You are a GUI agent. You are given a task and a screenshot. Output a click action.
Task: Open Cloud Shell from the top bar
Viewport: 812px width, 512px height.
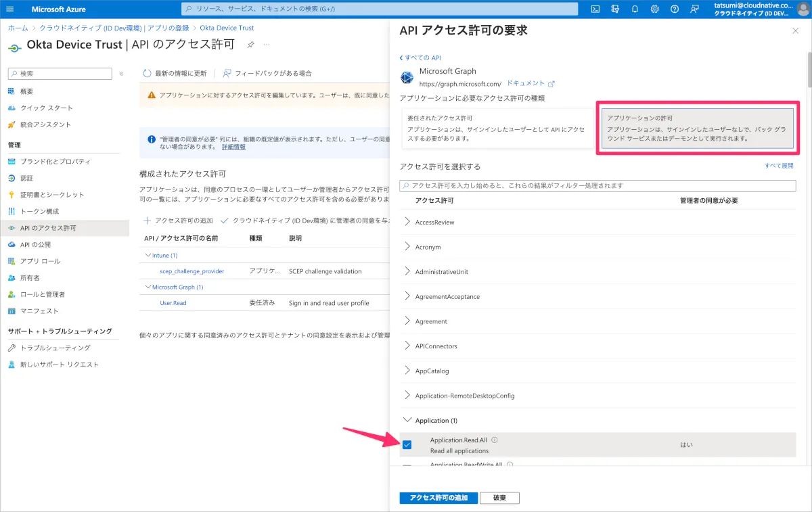pos(595,9)
